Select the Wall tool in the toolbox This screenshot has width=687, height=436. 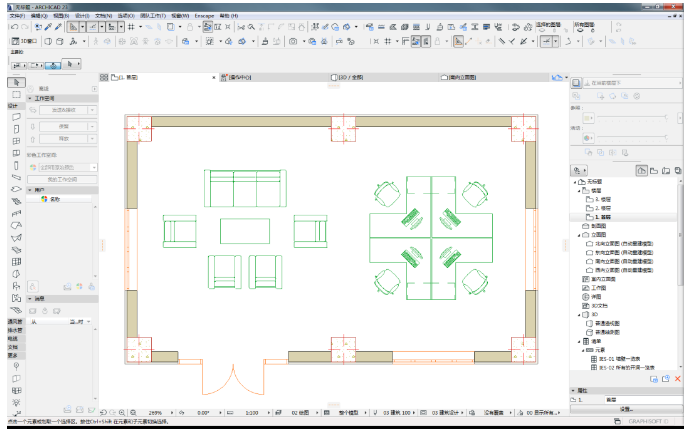click(16, 117)
